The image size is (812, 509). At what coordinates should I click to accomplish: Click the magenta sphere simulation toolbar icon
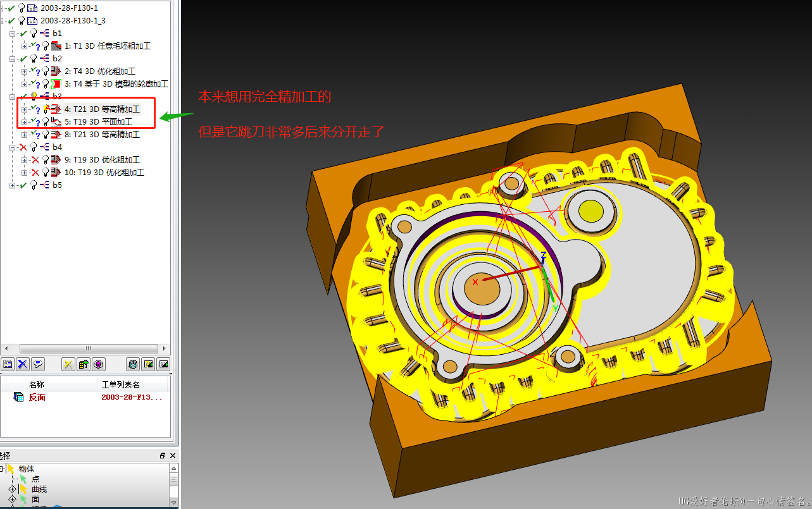[99, 364]
